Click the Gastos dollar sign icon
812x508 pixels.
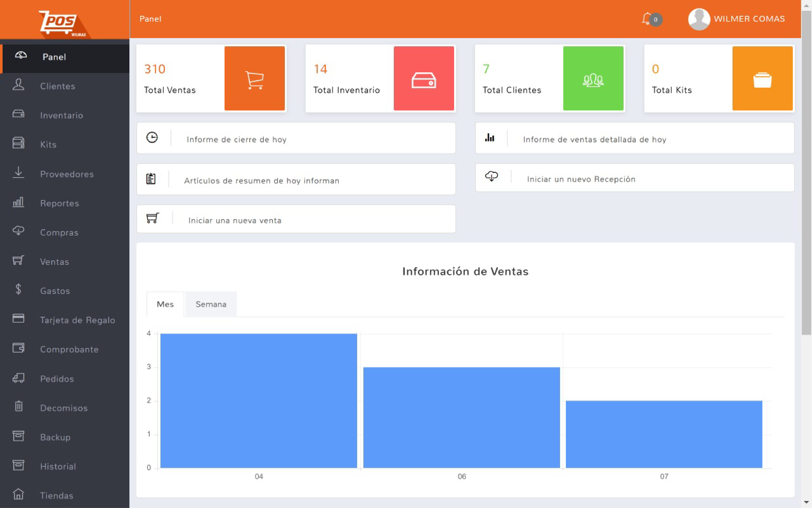click(18, 290)
